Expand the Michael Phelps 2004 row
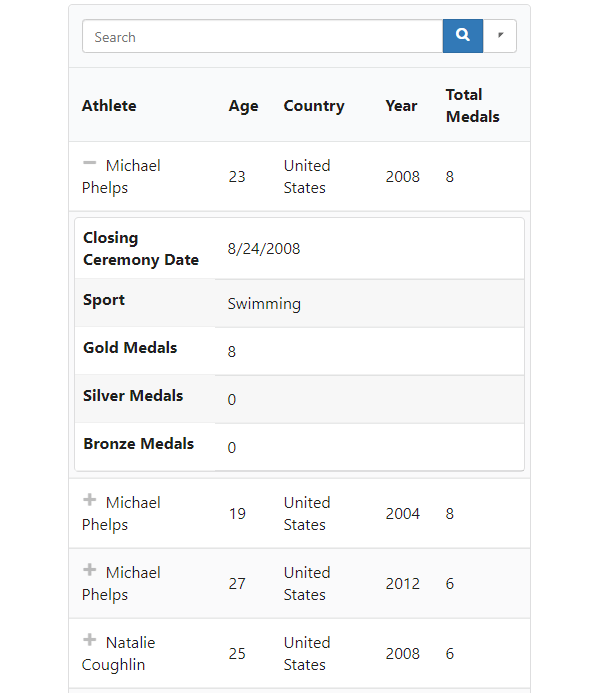 (90, 500)
